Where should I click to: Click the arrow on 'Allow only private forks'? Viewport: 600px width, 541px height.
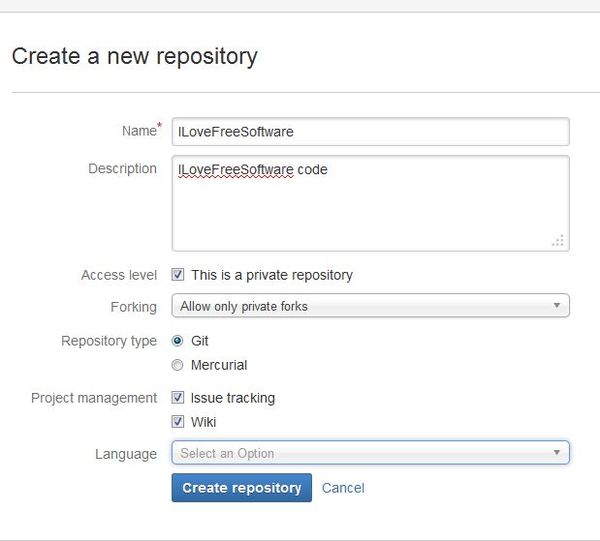(557, 306)
